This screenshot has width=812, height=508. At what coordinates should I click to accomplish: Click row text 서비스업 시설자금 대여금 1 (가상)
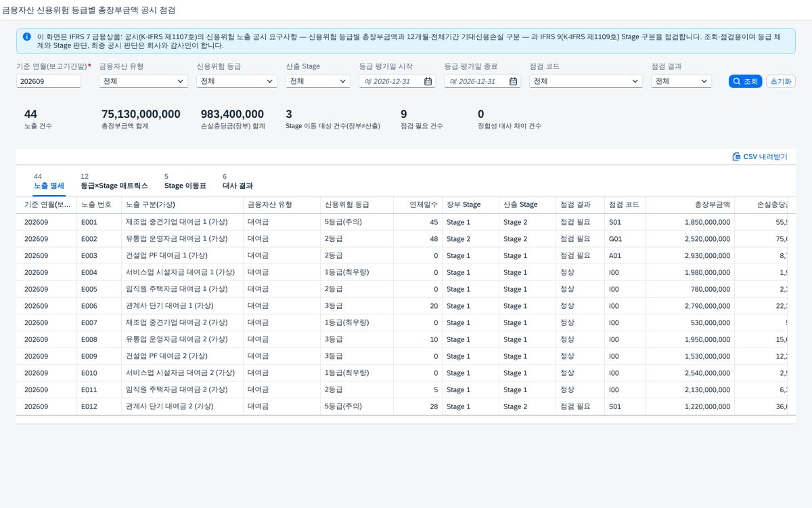click(x=180, y=272)
